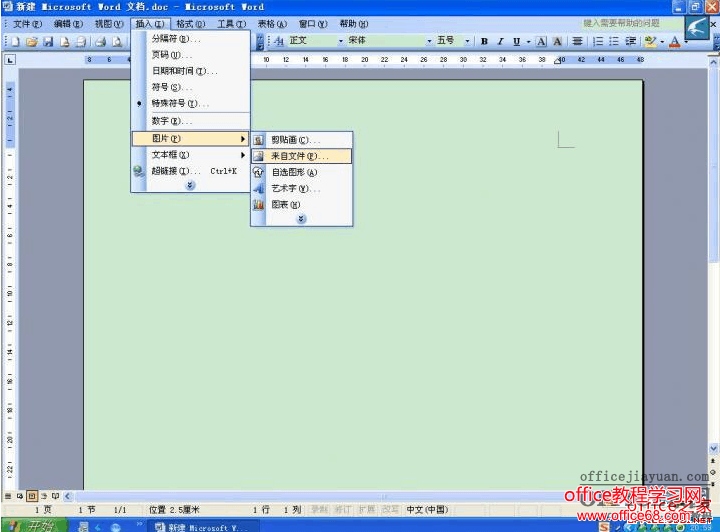
Task: Toggle Underline formatting
Action: 517,41
